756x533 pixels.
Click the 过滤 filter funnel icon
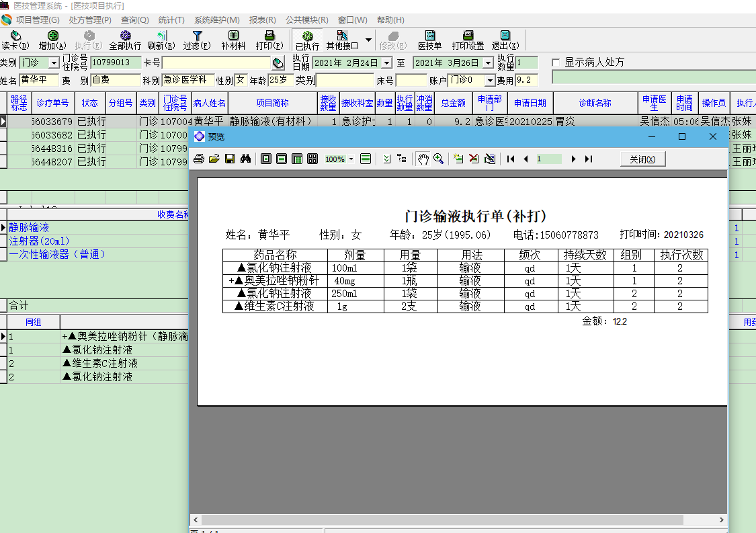[197, 36]
